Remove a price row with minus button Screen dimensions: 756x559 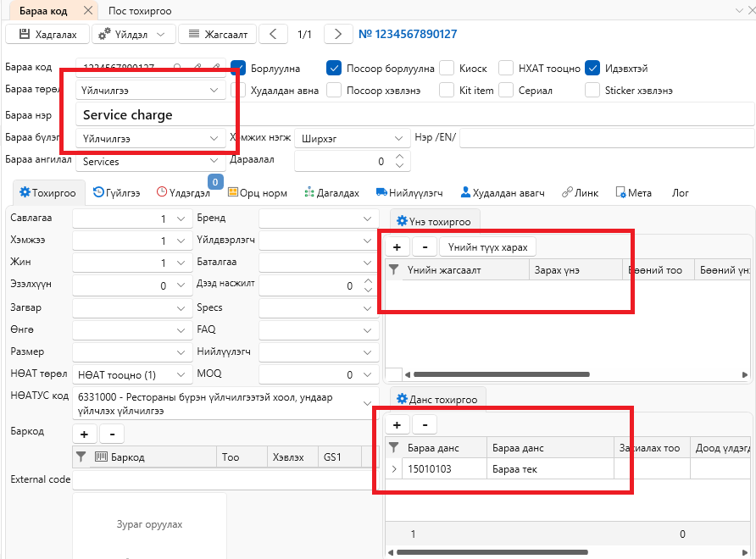[425, 247]
